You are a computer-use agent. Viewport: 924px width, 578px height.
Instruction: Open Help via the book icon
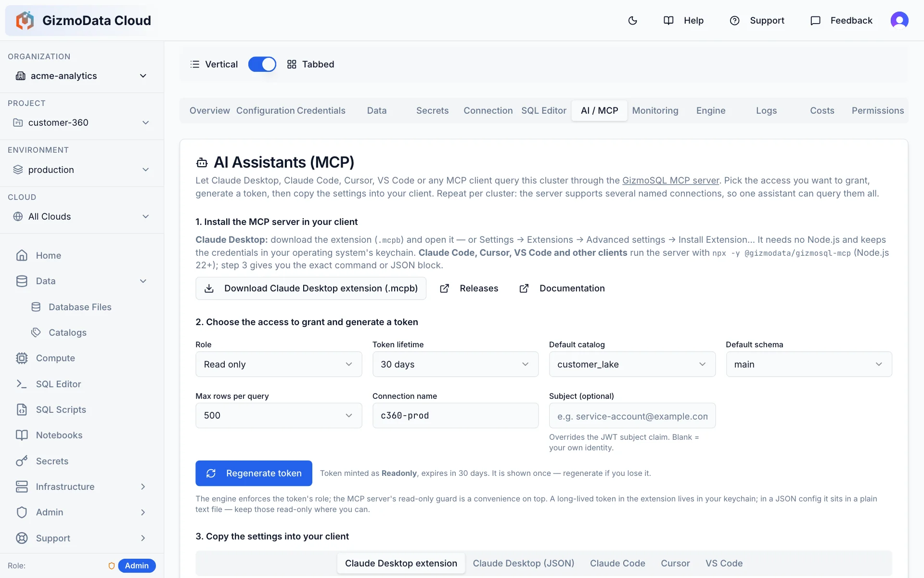coord(668,20)
